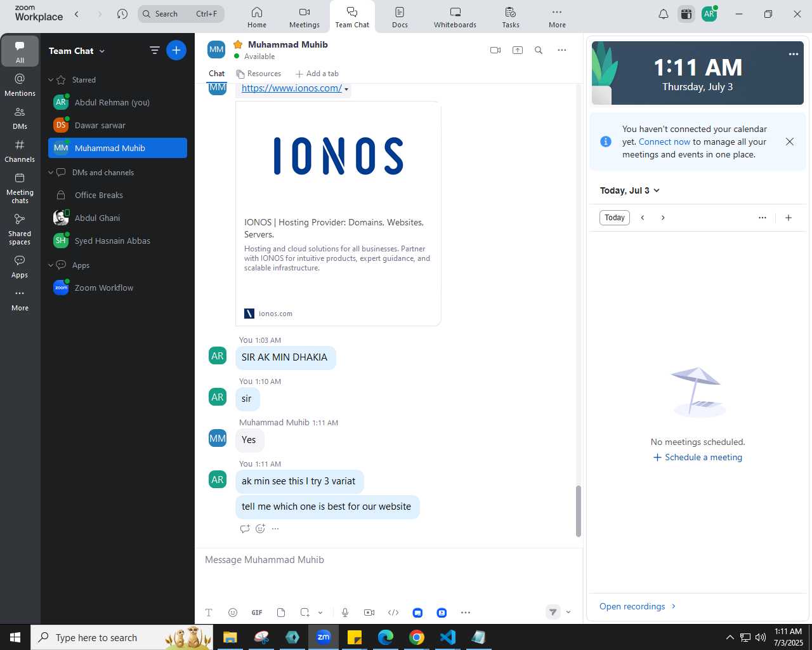Search within this chat using magnifier icon
812x650 pixels.
click(539, 50)
